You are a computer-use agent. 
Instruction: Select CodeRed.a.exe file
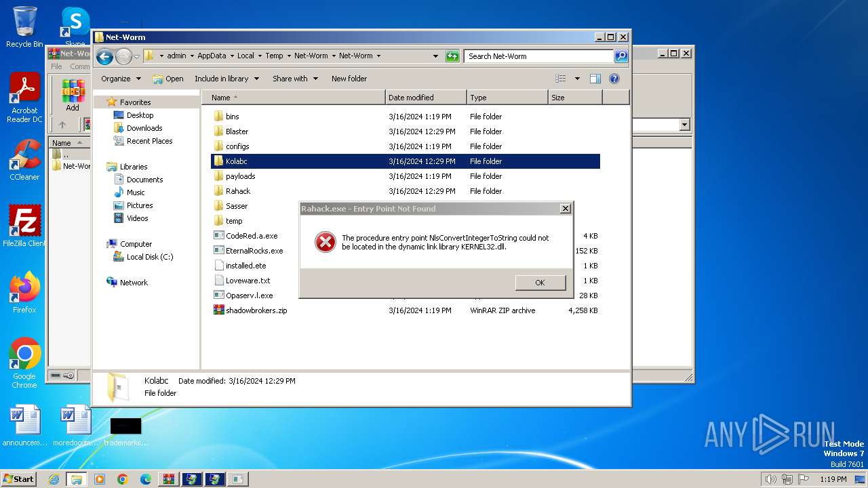click(252, 236)
